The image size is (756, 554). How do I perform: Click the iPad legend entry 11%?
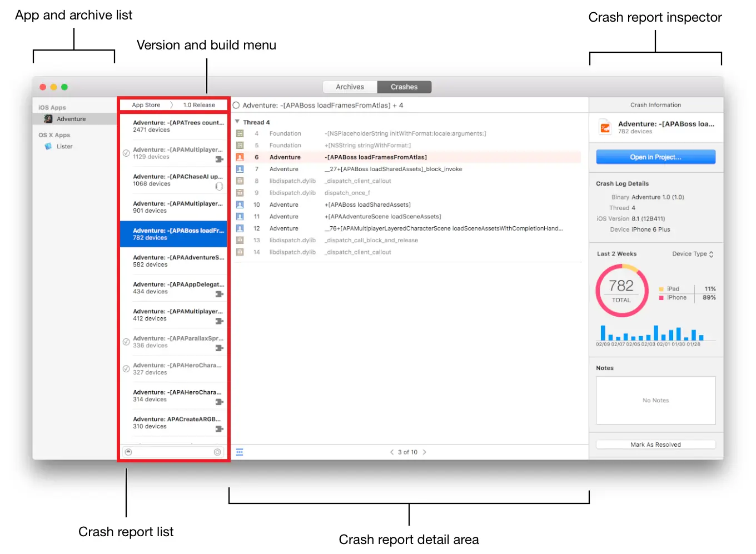click(687, 289)
